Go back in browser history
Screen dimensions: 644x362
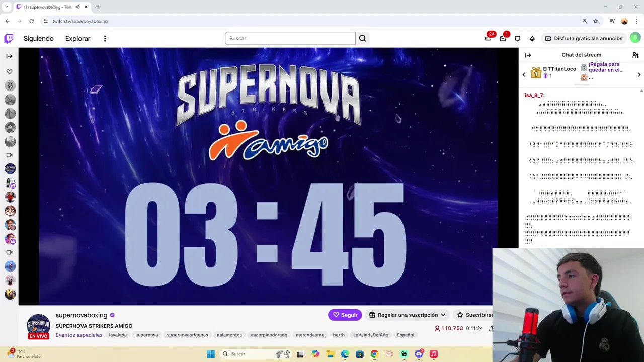point(7,21)
